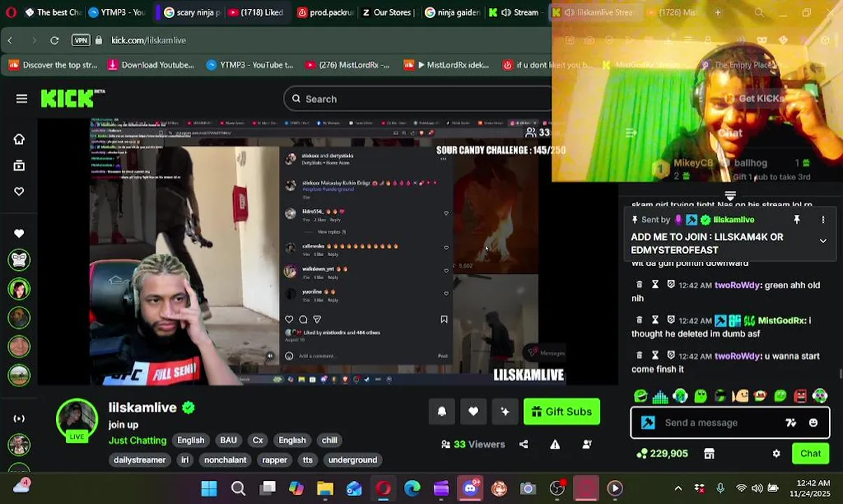843x504 pixels.
Task: Click the sparkle button beside Gift Subs
Action: 505,412
